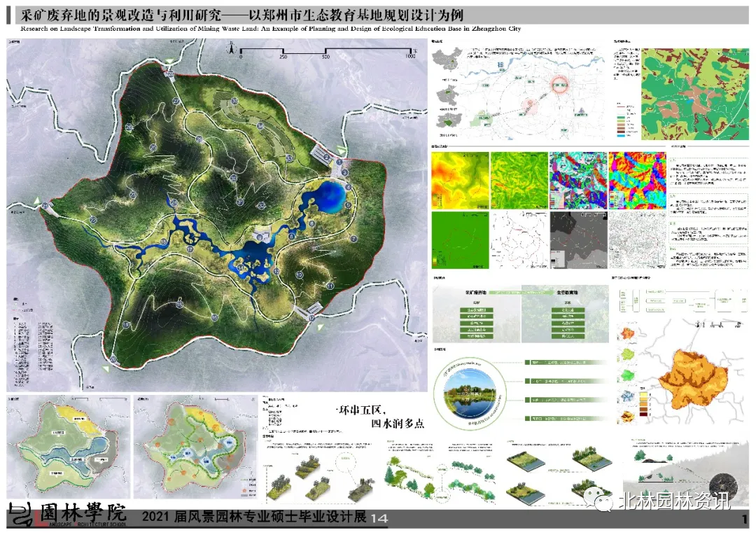The width and height of the screenshot is (756, 535).
Task: Click the land-use map at top right
Action: tap(695, 94)
